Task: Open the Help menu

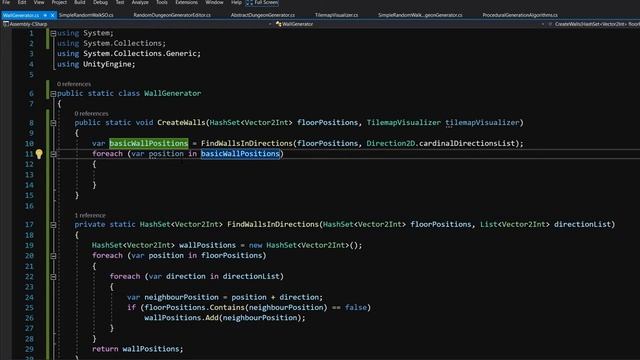Action: (x=236, y=2)
